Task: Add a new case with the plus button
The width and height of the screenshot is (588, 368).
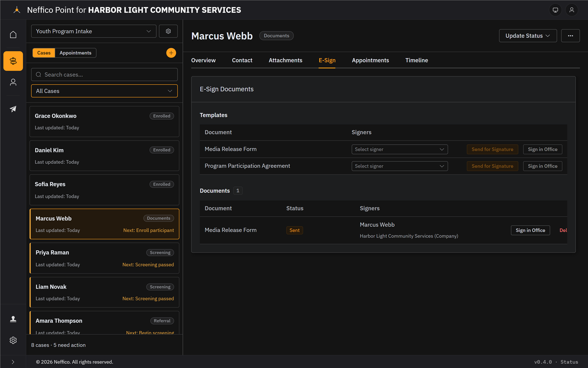Action: click(x=171, y=53)
